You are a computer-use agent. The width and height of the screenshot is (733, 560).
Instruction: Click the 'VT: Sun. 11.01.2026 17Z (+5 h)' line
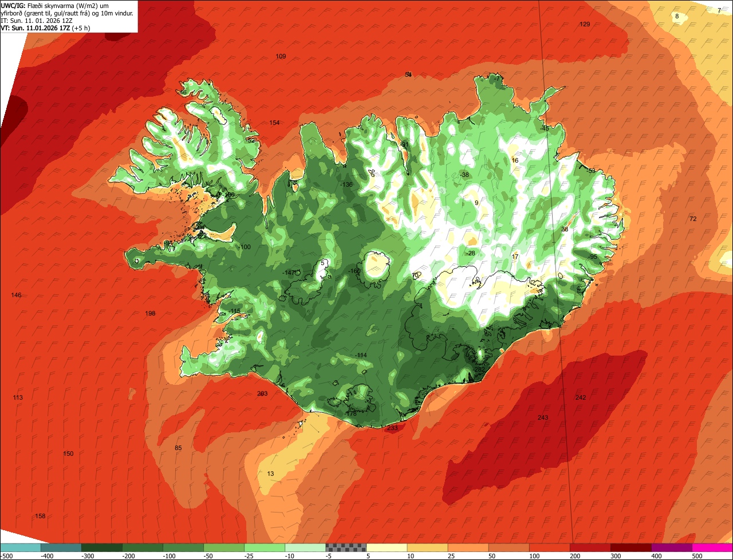(x=45, y=27)
